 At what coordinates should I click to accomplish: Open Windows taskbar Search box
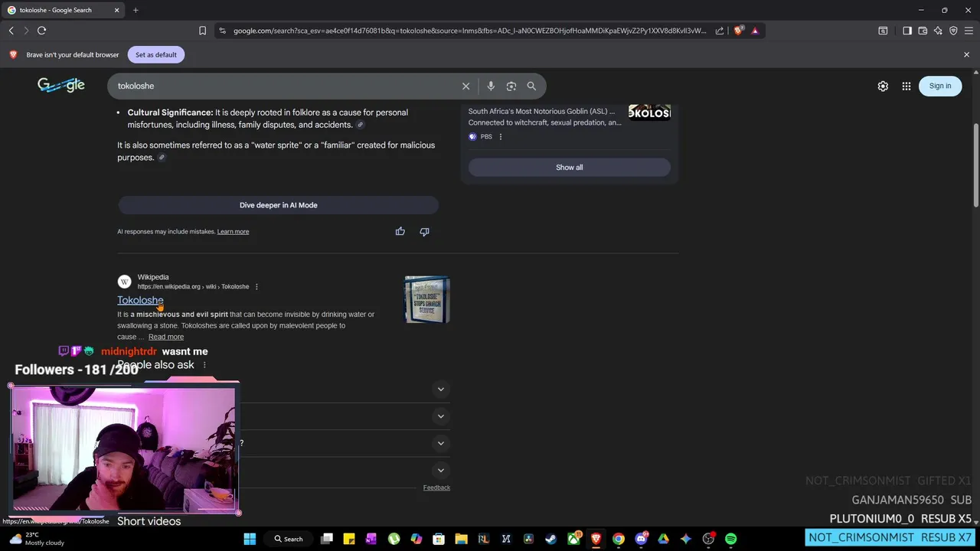tap(289, 539)
